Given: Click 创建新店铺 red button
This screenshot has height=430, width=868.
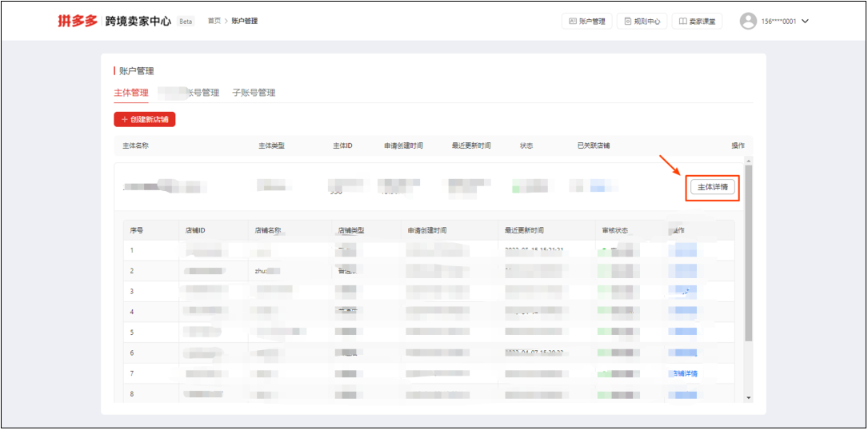Looking at the screenshot, I should pos(145,119).
